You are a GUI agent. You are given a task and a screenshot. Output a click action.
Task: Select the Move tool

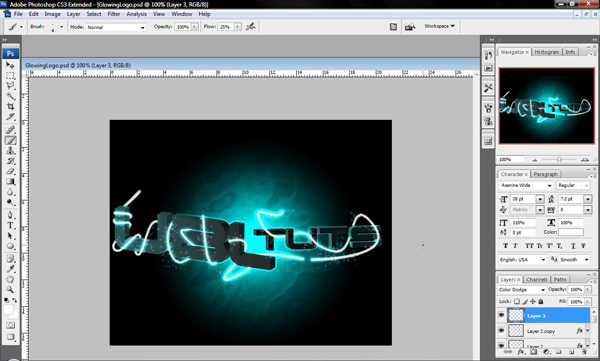pyautogui.click(x=10, y=65)
